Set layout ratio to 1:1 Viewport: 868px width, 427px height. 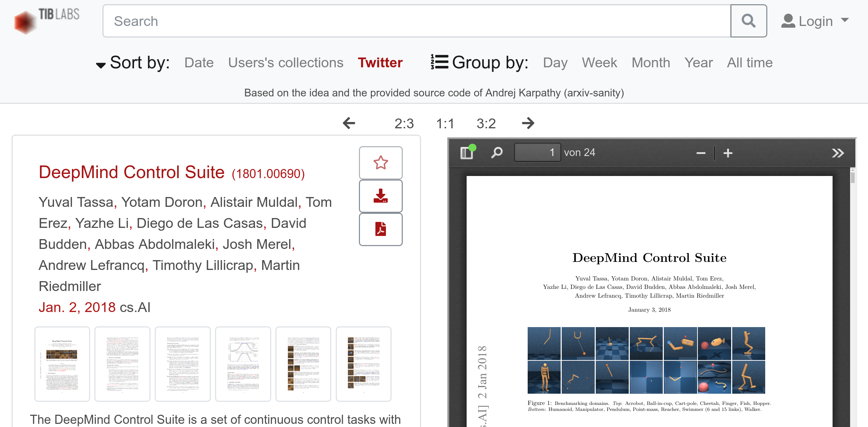coord(445,123)
